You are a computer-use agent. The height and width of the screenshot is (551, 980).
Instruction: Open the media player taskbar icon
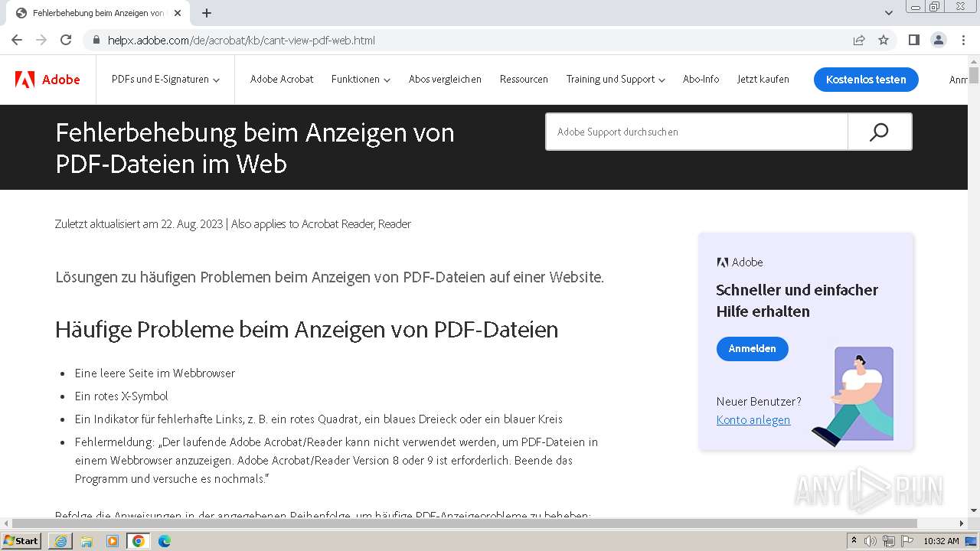pos(113,541)
